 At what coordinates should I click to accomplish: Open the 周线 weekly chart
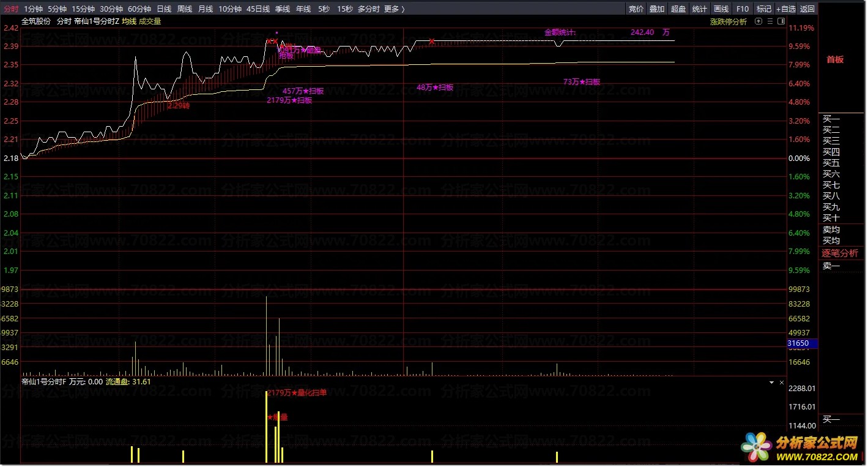pyautogui.click(x=185, y=9)
